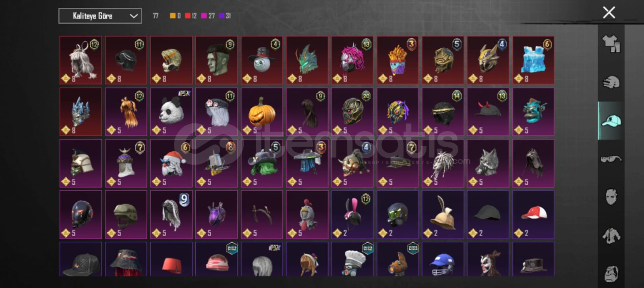
Task: Filter by pink quality count 27
Action: click(208, 16)
